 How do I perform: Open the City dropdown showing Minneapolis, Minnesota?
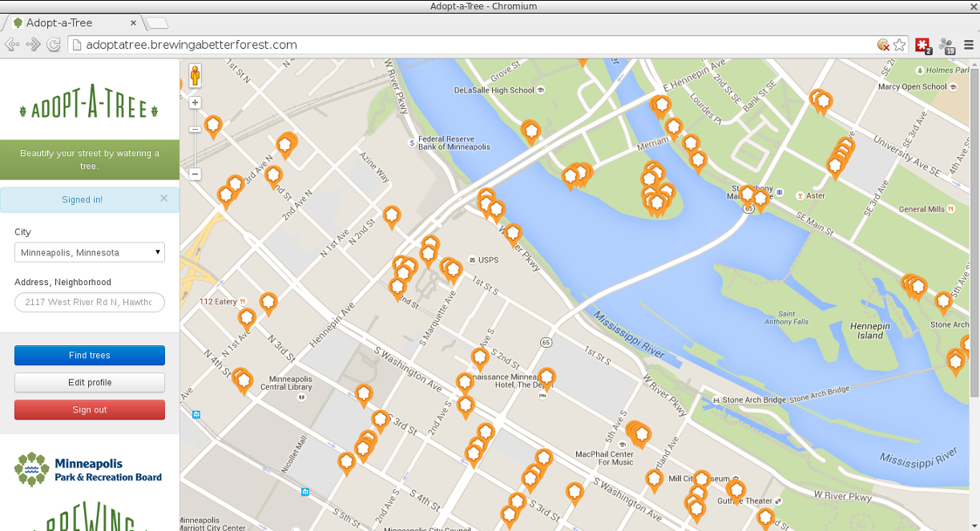(90, 252)
